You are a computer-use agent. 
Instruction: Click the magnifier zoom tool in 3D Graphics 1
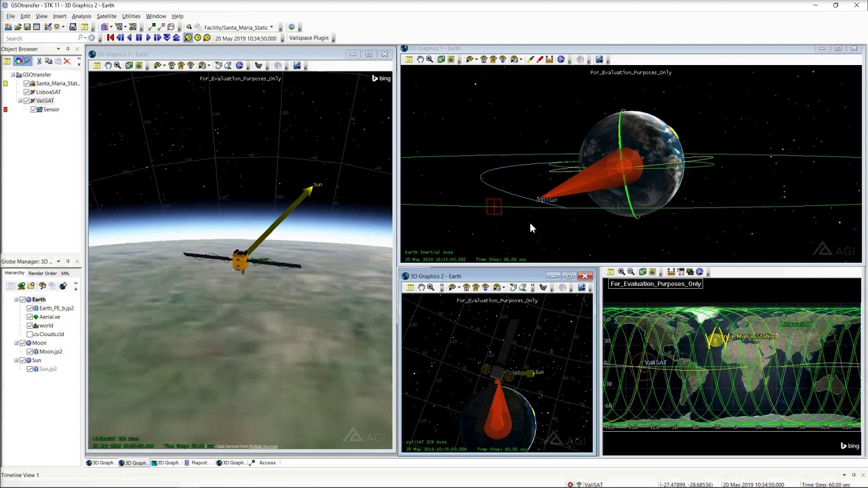point(429,60)
